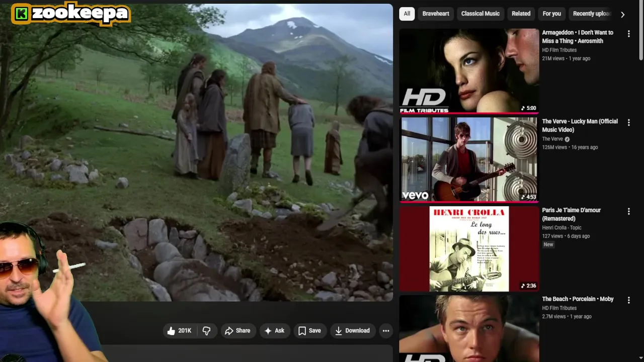Show more filter chips with right arrow
The image size is (644, 362).
[x=622, y=14]
